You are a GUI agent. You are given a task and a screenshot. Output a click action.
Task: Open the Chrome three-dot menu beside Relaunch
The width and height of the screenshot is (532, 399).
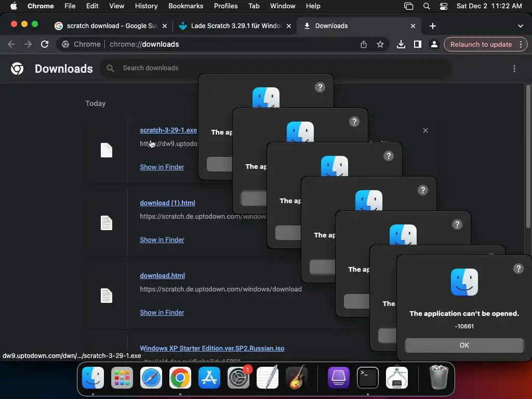pyautogui.click(x=521, y=44)
